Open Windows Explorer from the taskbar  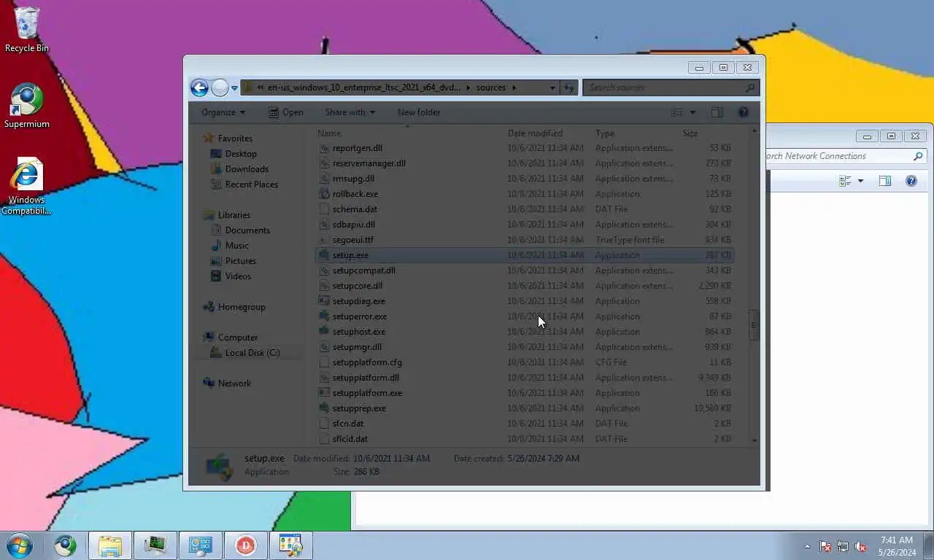[x=110, y=545]
